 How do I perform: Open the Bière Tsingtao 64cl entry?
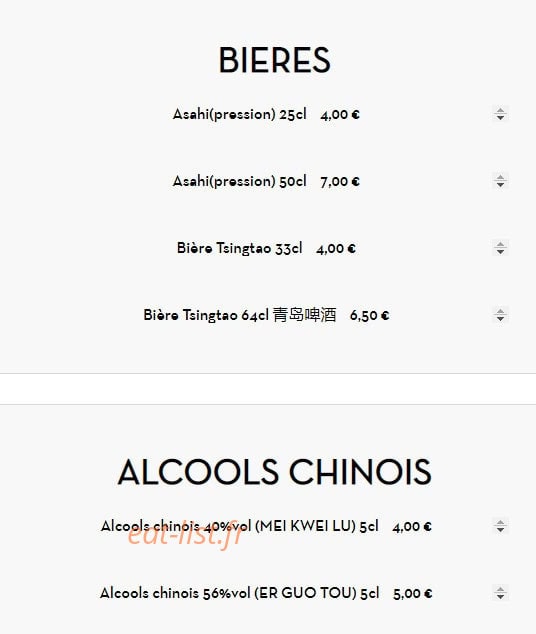240,315
